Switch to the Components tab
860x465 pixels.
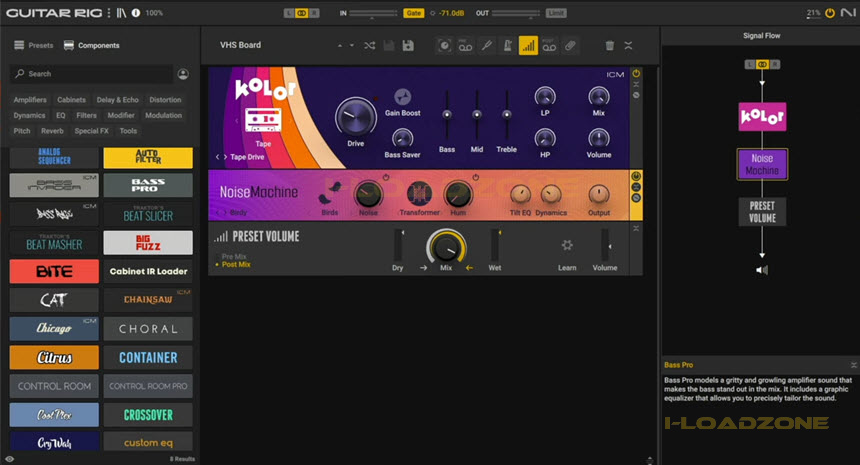pyautogui.click(x=92, y=45)
